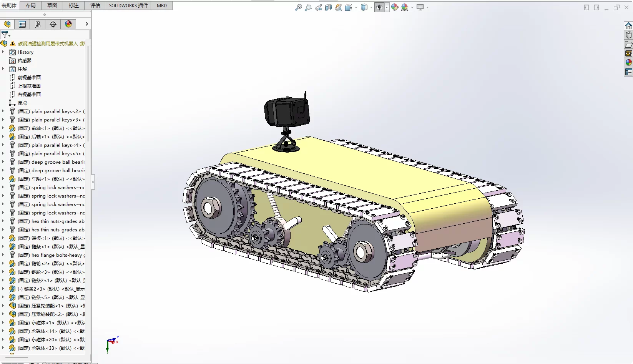Open the ConfigurationManager tab
The image size is (633, 364).
38,24
